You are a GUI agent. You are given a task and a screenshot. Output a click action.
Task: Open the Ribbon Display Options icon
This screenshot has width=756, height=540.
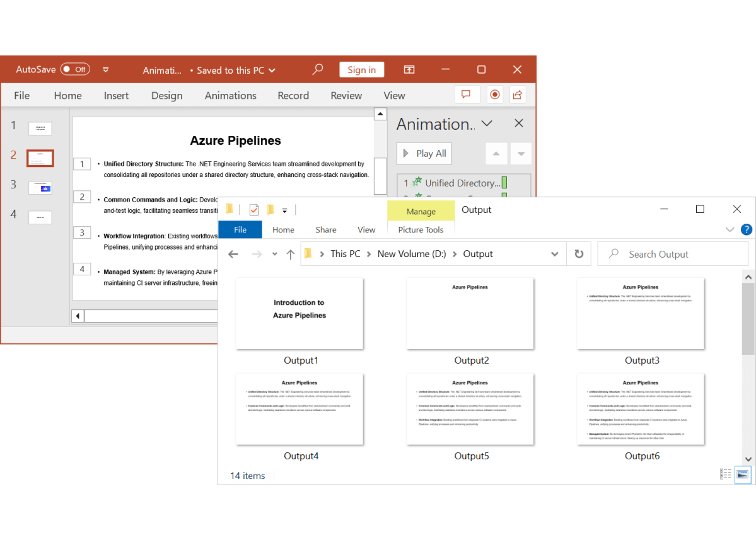coord(409,69)
